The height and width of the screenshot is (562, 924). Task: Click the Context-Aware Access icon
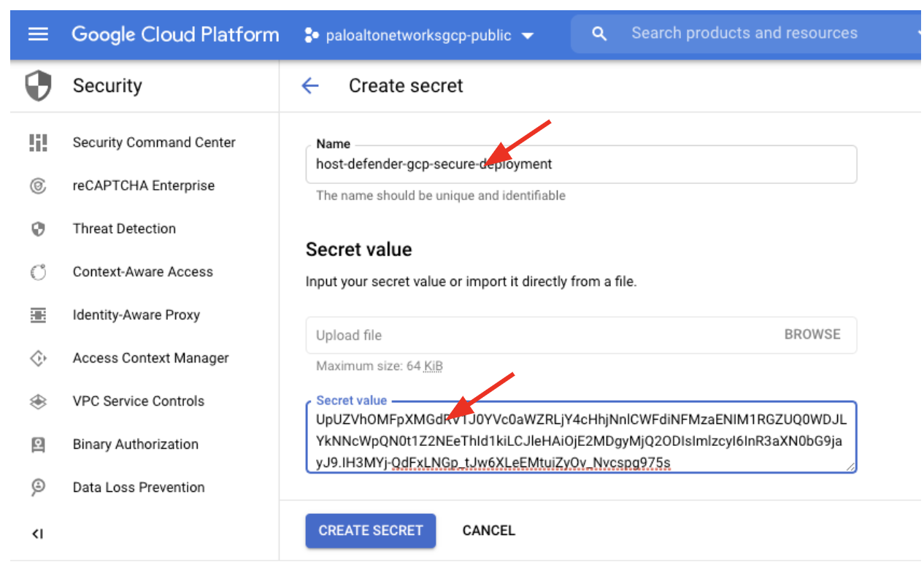38,272
